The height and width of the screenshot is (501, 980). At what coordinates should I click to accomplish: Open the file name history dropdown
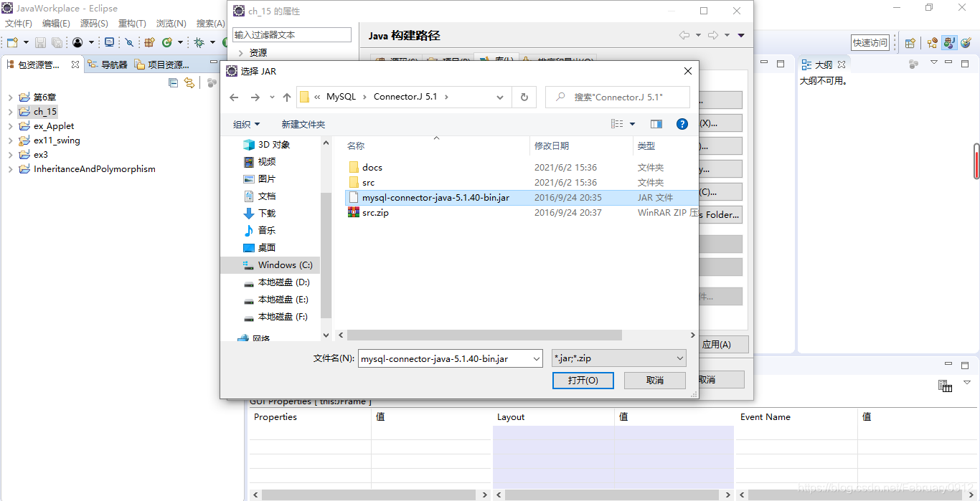536,358
